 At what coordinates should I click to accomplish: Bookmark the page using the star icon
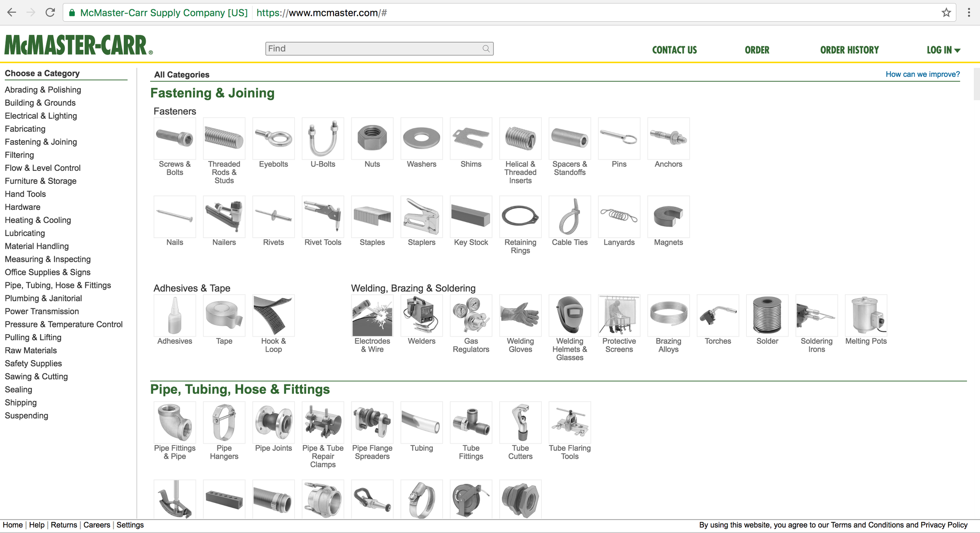(946, 12)
